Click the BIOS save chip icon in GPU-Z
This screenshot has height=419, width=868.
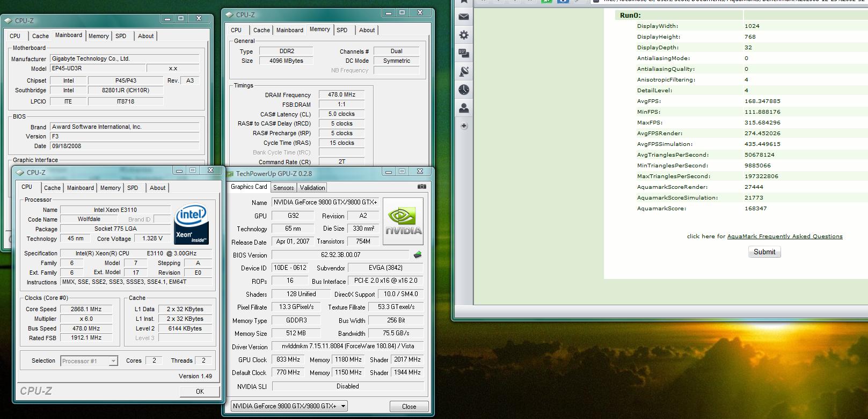tap(418, 255)
